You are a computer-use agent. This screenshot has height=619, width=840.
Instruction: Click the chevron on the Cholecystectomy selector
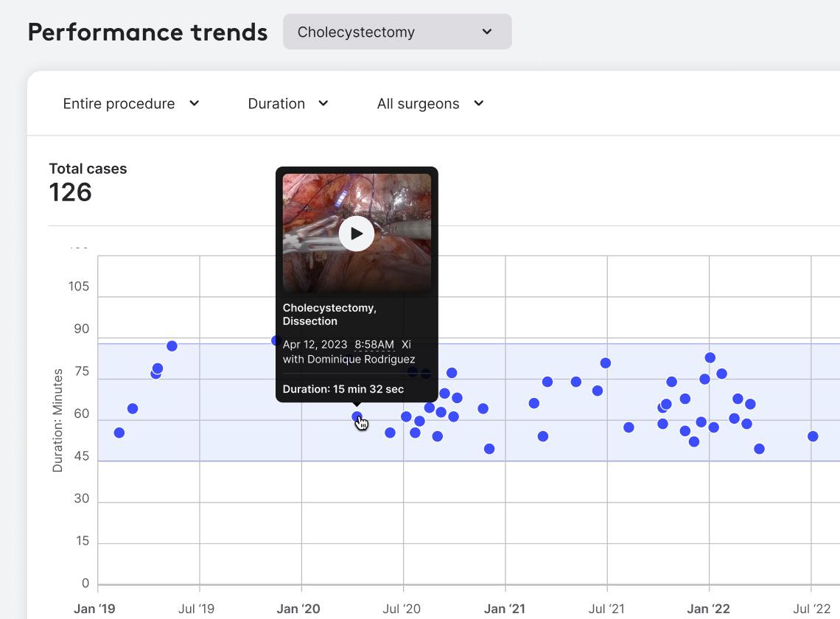486,32
